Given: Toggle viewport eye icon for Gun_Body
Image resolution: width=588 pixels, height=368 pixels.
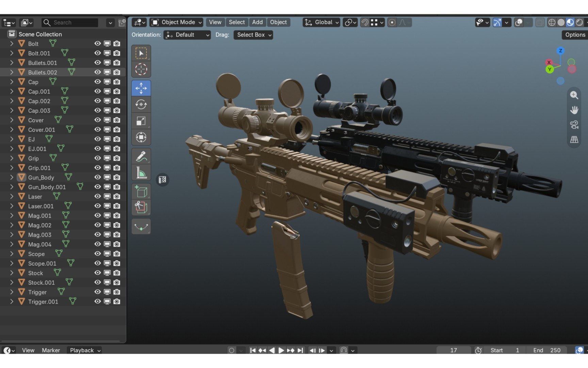Looking at the screenshot, I should click(x=98, y=177).
